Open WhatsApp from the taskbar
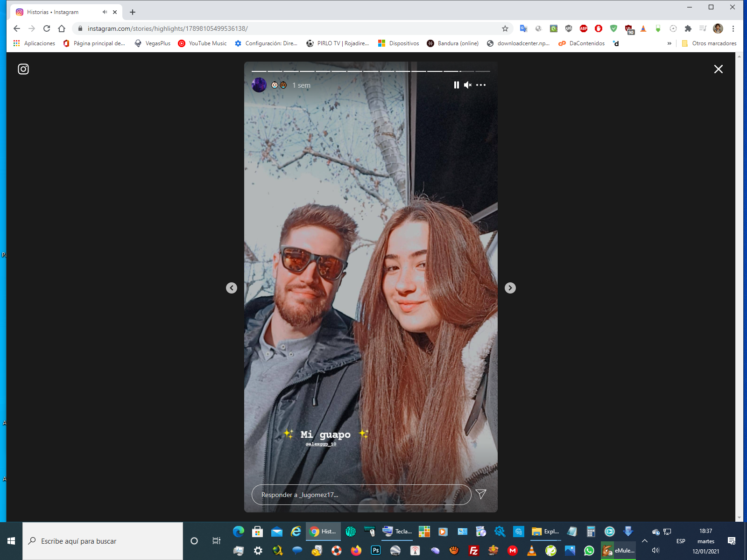 (x=589, y=551)
